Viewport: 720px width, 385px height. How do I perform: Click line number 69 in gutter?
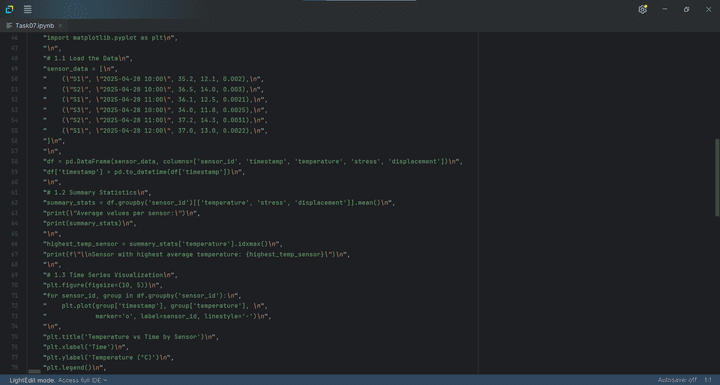pyautogui.click(x=14, y=275)
